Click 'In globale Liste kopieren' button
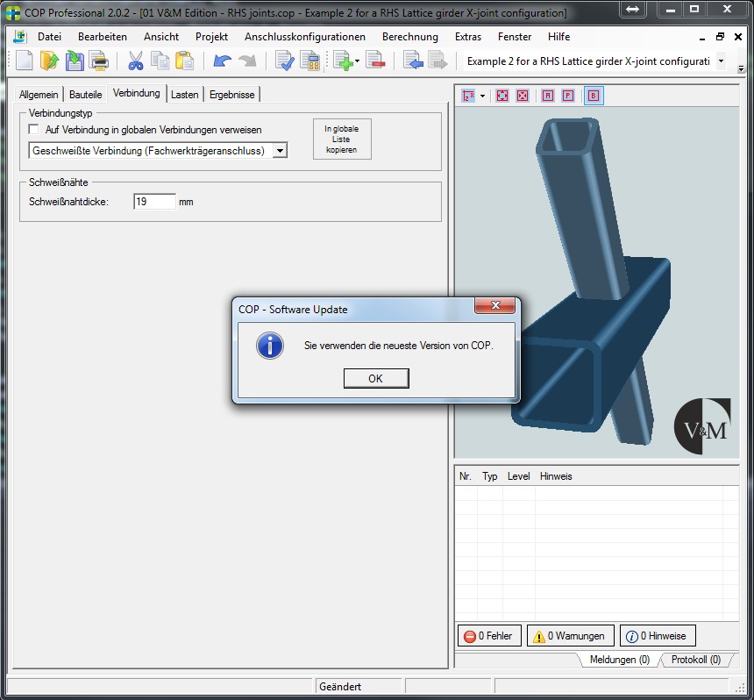The image size is (754, 700). 342,139
